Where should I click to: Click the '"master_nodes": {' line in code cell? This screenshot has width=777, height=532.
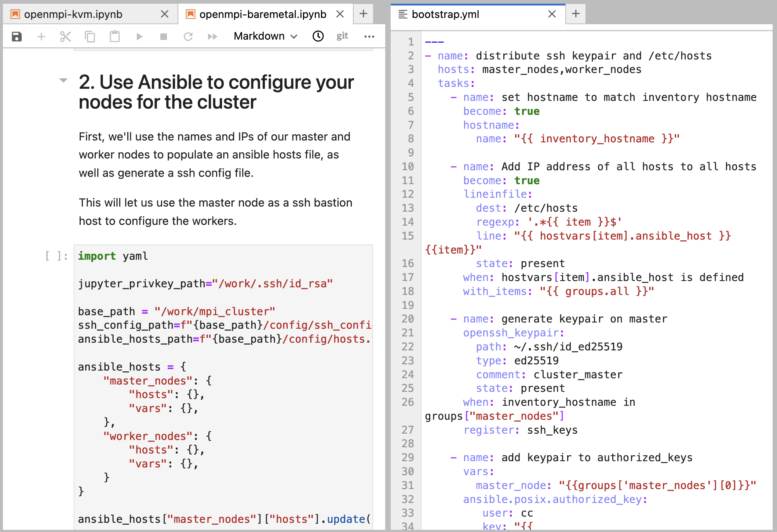(x=157, y=381)
